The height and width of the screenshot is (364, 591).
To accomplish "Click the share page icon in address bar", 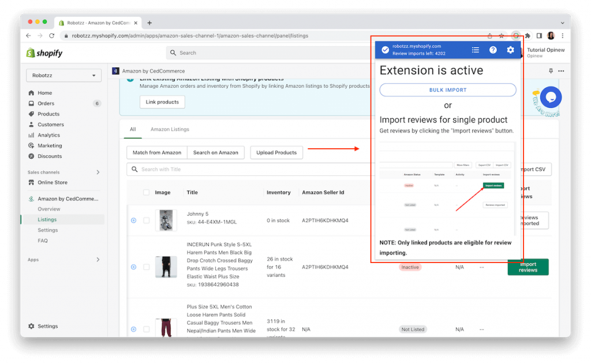I will (x=489, y=36).
